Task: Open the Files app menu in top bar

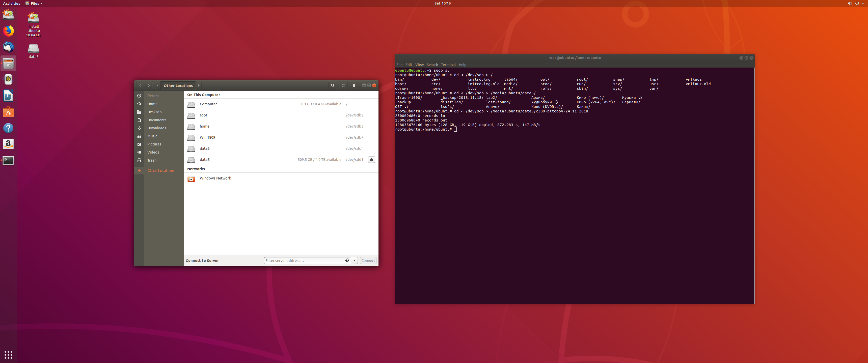Action: click(34, 3)
